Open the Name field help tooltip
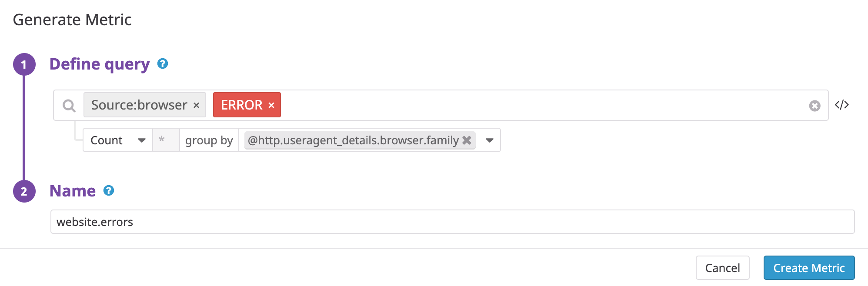This screenshot has width=868, height=286. (109, 190)
